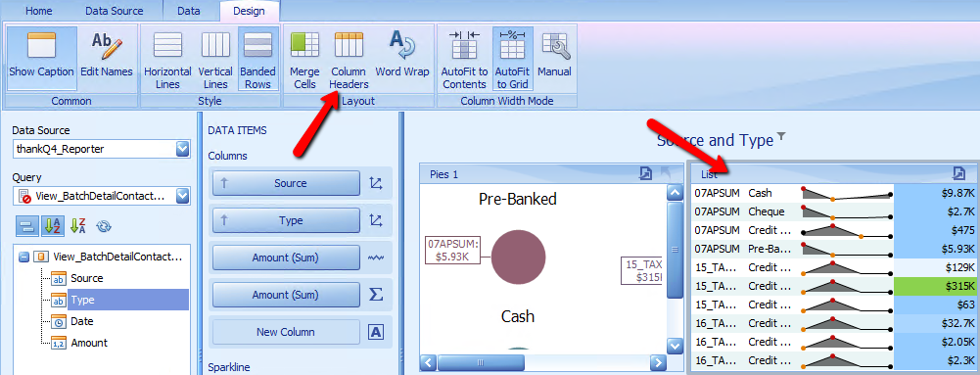Collapse the View_BatchDetailContact tree node
The width and height of the screenshot is (980, 375).
23,257
